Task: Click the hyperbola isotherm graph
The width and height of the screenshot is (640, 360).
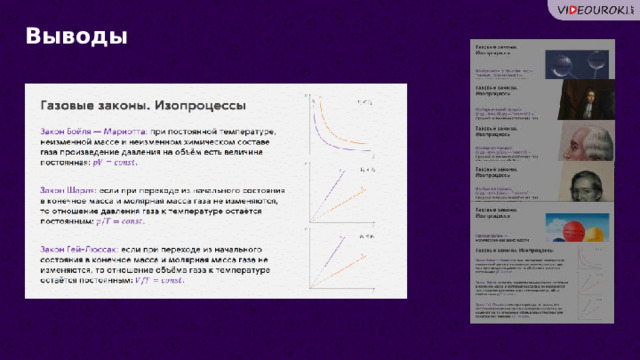Action: point(340,126)
